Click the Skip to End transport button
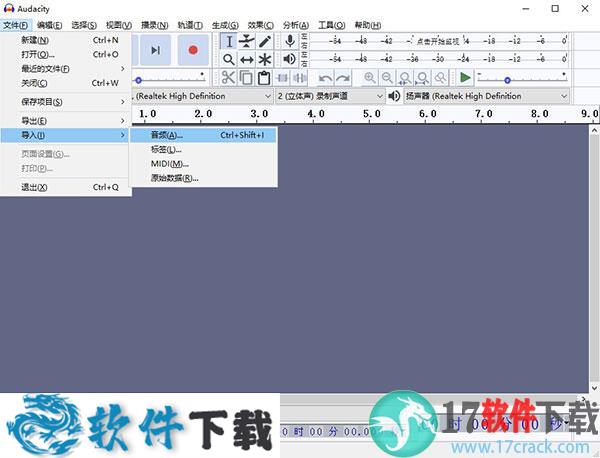This screenshot has height=458, width=600. click(155, 50)
